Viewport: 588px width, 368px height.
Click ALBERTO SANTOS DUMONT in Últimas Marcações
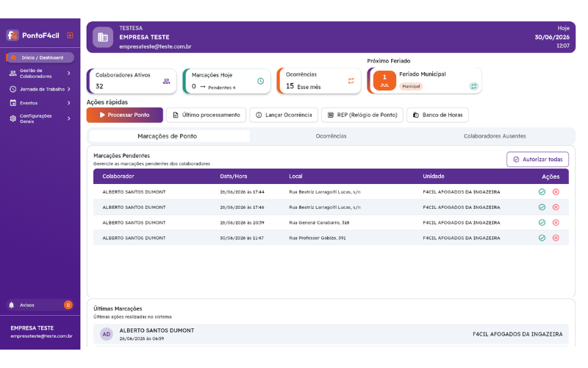157,330
